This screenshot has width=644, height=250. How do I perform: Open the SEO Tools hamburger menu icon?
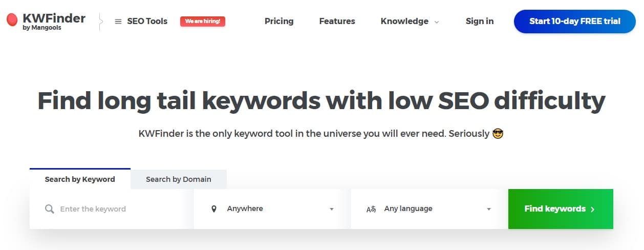coord(118,22)
